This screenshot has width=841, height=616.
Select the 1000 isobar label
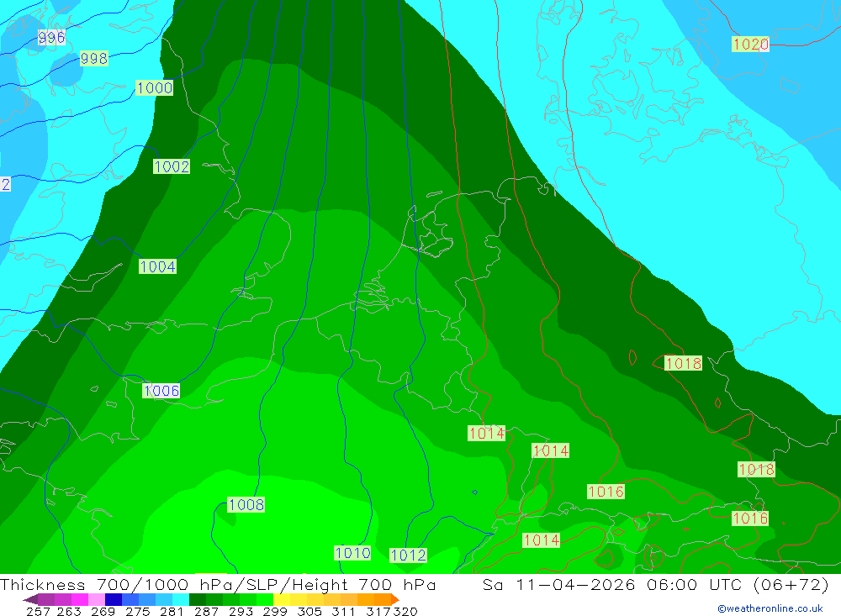[155, 88]
